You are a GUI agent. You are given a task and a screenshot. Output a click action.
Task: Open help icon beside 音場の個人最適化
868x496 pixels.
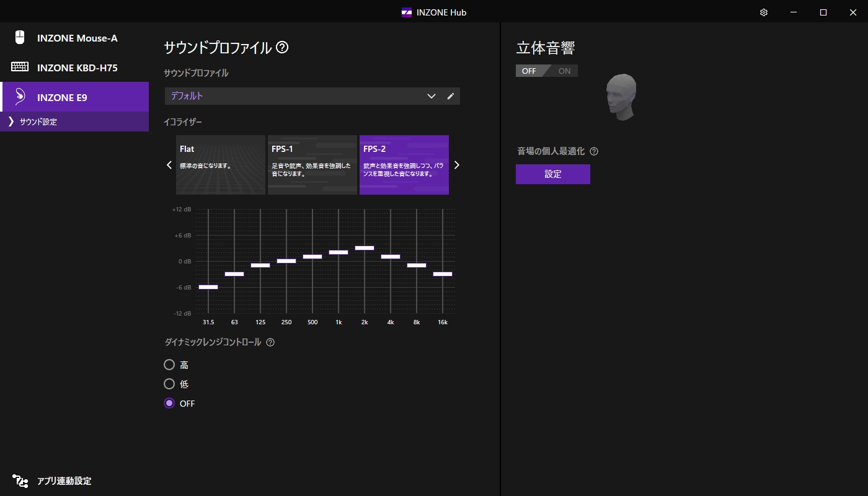594,151
